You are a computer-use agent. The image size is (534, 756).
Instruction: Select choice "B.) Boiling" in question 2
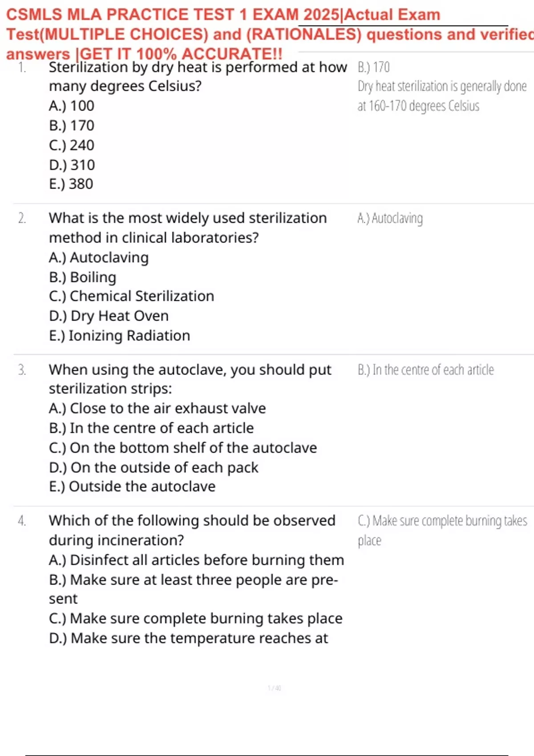point(83,277)
